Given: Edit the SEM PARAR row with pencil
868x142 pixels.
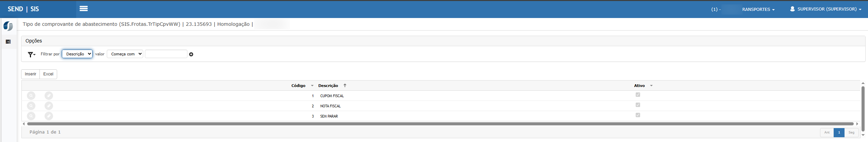Looking at the screenshot, I should tap(49, 116).
